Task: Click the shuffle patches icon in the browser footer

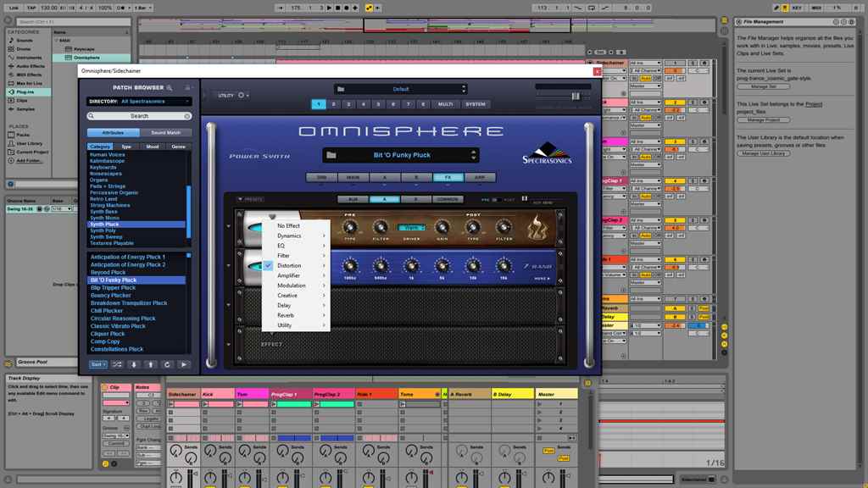Action: pos(117,364)
